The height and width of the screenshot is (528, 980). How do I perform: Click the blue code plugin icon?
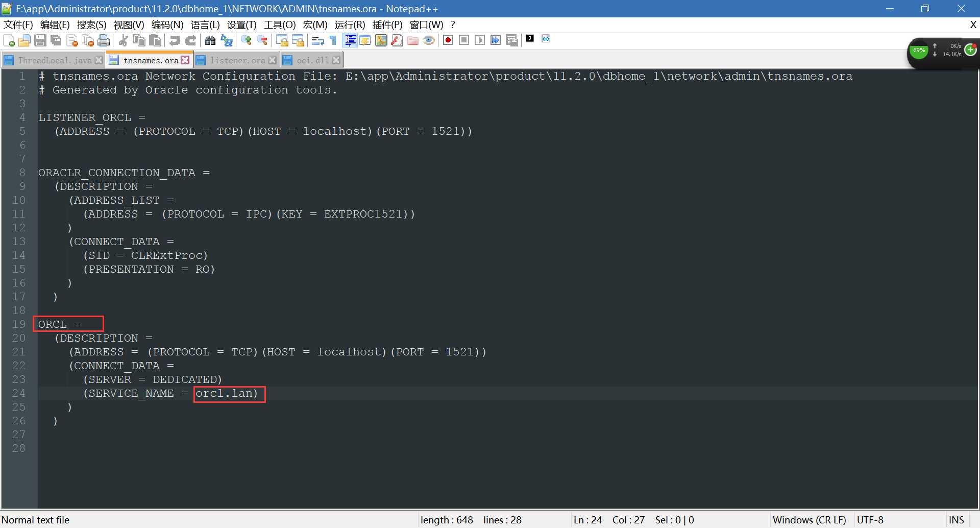pyautogui.click(x=546, y=38)
